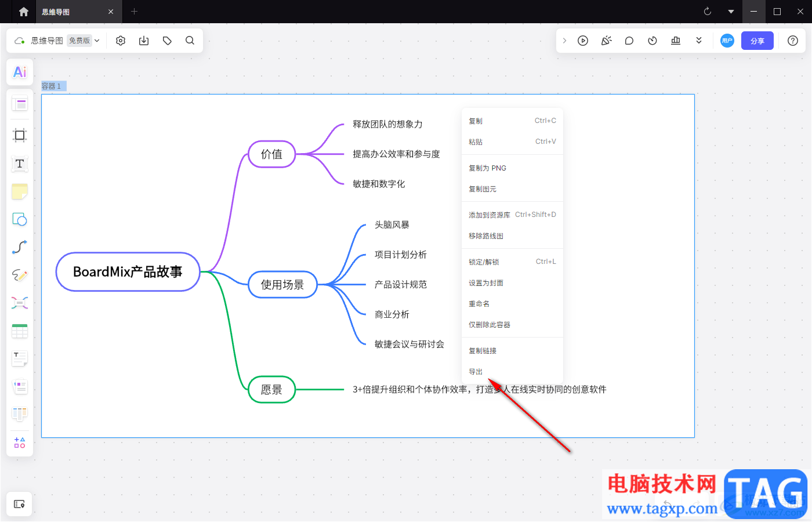
Task: Open the templates panel icon
Action: click(20, 104)
